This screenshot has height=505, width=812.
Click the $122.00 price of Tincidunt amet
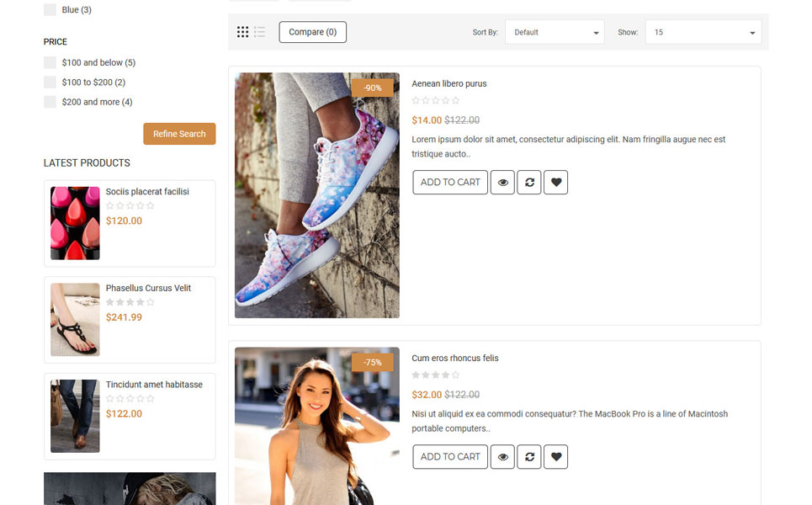[x=124, y=413]
